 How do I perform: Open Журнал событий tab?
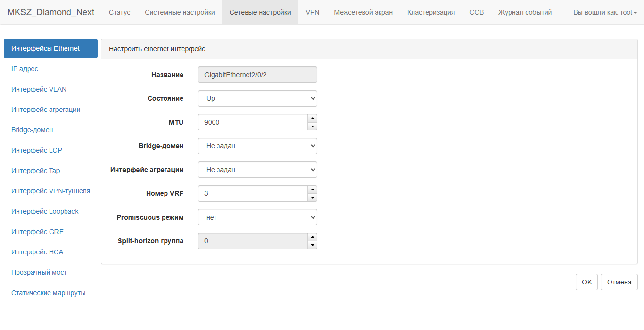pos(525,12)
